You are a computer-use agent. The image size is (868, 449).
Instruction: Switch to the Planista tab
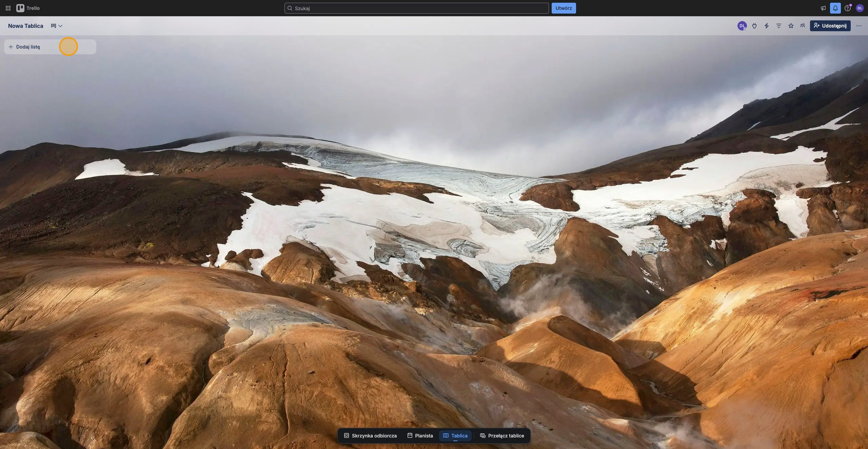pyautogui.click(x=420, y=436)
